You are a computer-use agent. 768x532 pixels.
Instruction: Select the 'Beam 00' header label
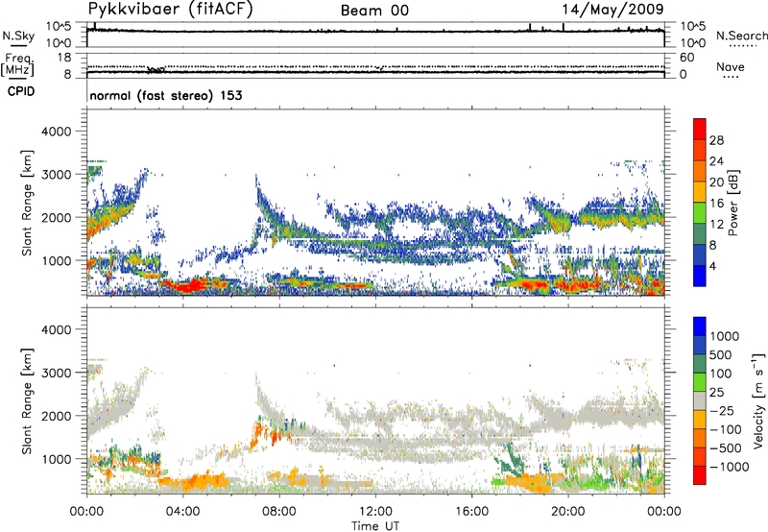(374, 11)
